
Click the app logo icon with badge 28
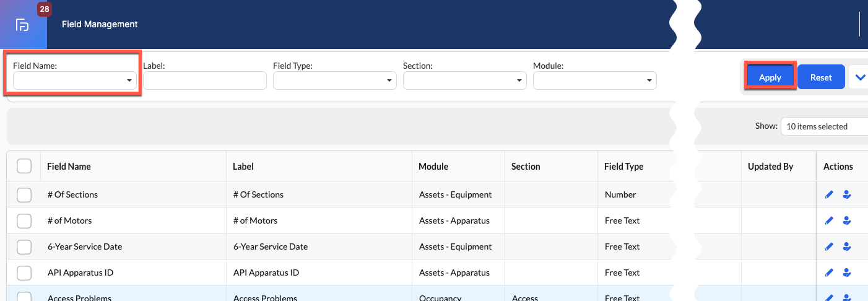(x=23, y=25)
